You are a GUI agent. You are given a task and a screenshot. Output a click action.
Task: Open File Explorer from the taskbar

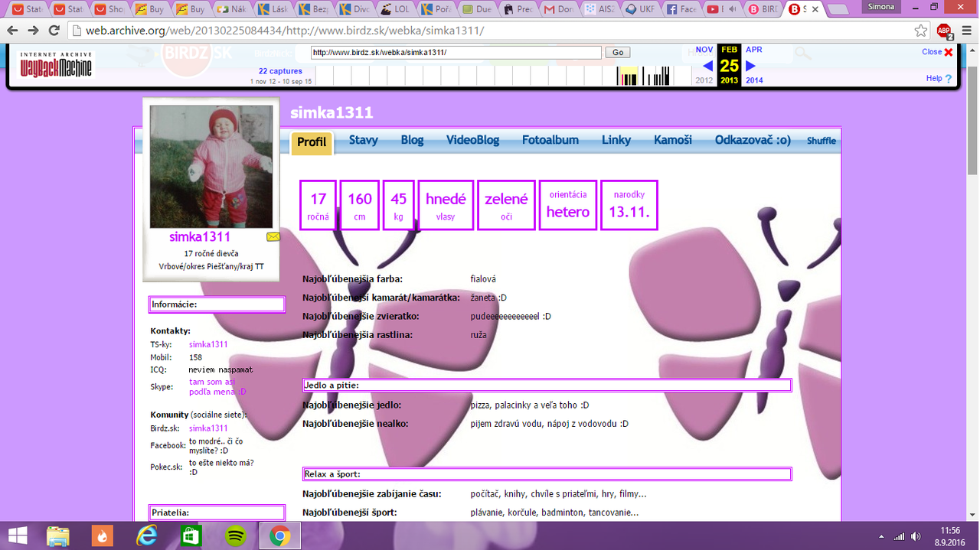click(x=58, y=536)
